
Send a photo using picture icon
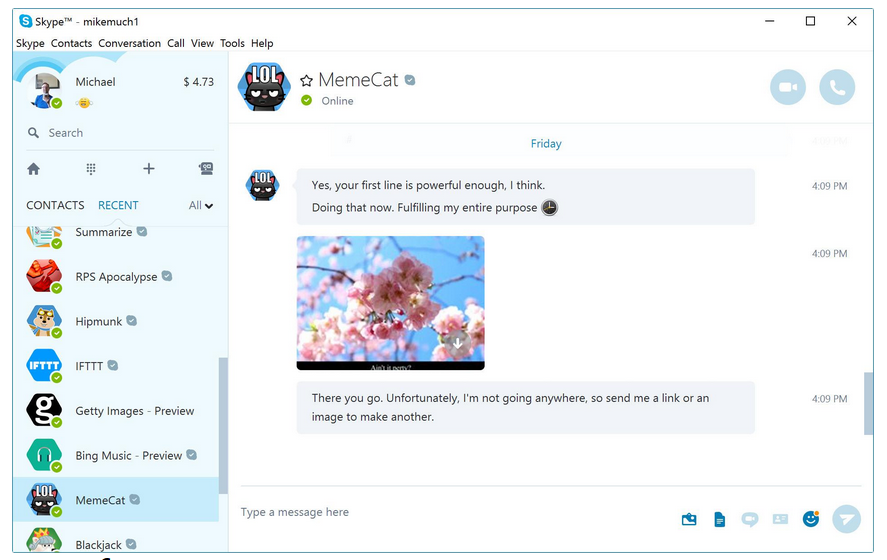pos(689,519)
